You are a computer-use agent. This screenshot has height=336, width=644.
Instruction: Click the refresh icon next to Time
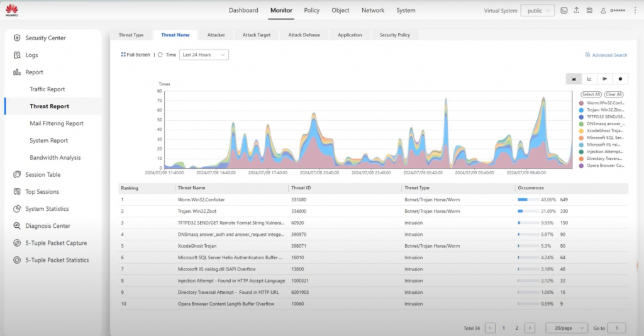(160, 55)
